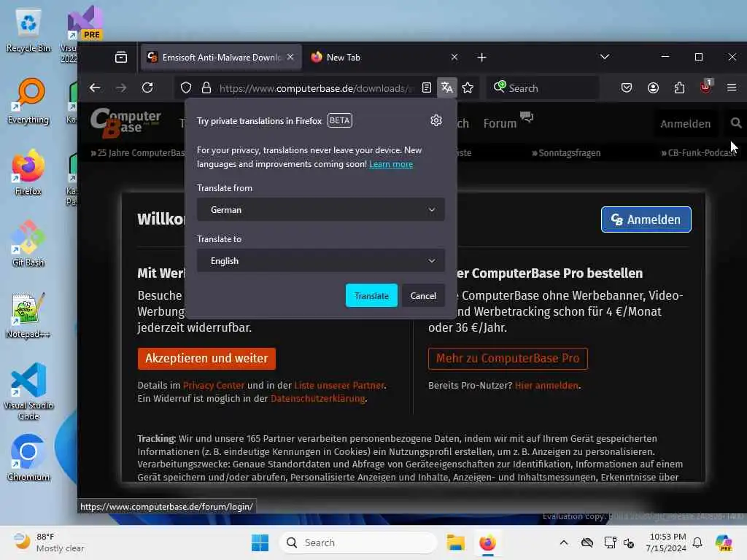Click Hier anmelden link

coord(546,385)
